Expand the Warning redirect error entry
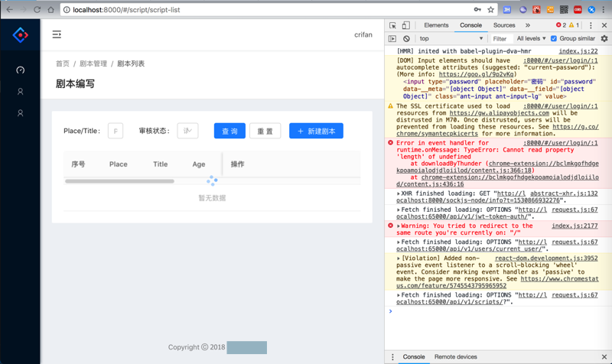 click(x=398, y=226)
